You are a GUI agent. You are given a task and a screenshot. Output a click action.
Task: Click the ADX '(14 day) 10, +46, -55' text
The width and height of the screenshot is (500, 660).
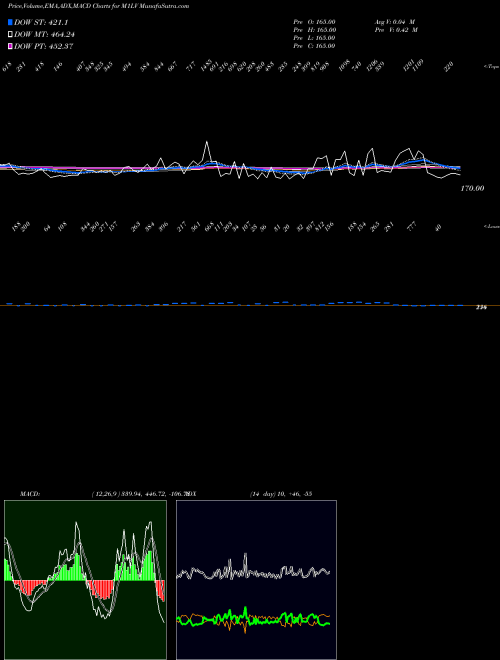281,494
